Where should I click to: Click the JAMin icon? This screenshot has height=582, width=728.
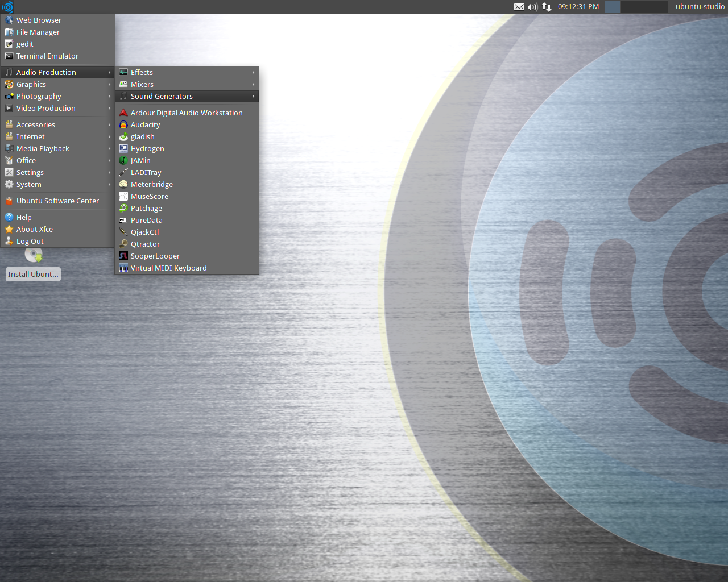pyautogui.click(x=123, y=160)
